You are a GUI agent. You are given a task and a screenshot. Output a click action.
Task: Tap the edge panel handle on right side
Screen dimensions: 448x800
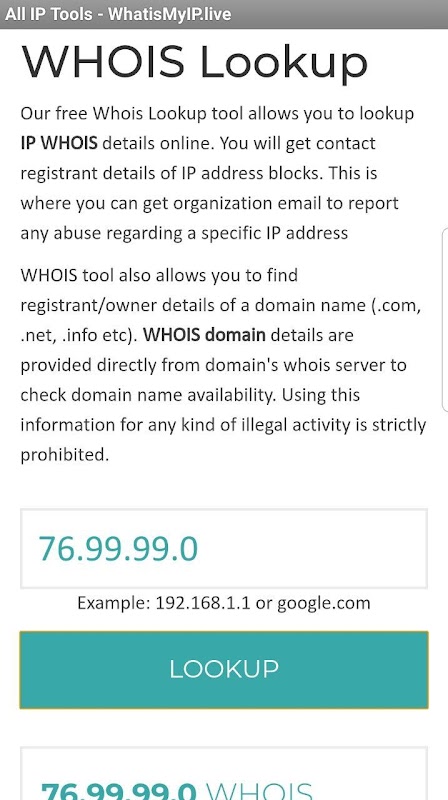click(x=444, y=319)
